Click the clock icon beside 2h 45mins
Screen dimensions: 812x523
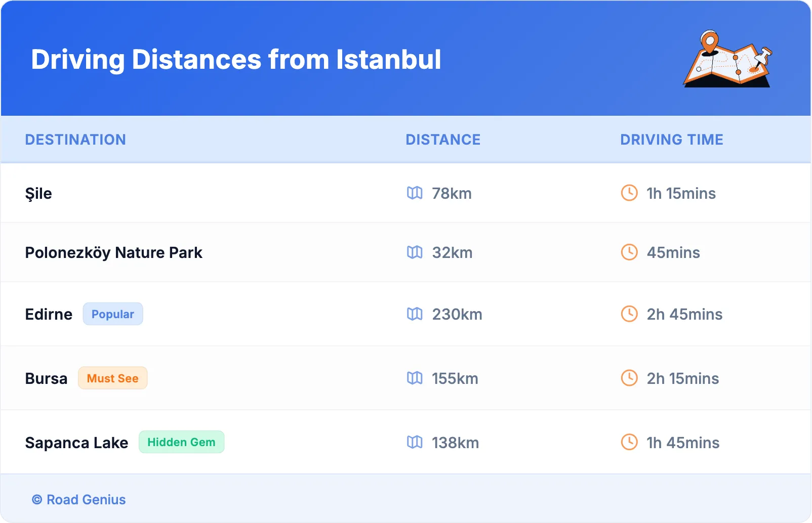click(629, 314)
